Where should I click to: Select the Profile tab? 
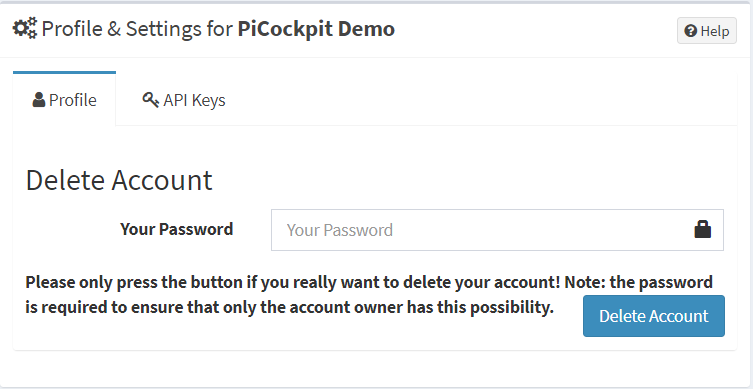pyautogui.click(x=64, y=99)
